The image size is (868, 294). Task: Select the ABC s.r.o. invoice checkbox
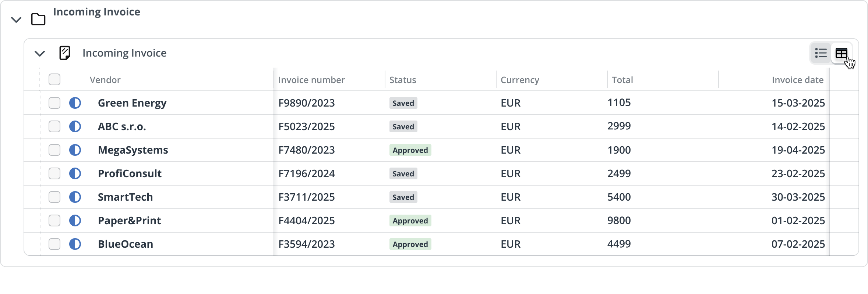click(x=54, y=126)
